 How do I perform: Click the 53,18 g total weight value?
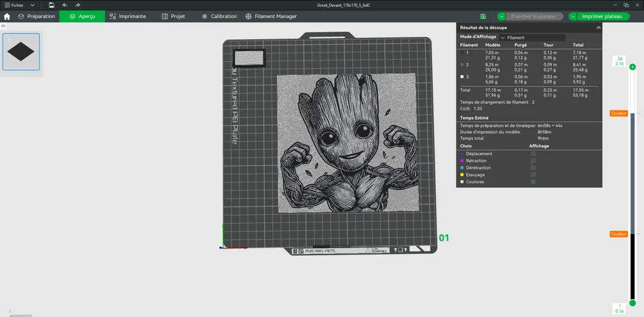(580, 95)
